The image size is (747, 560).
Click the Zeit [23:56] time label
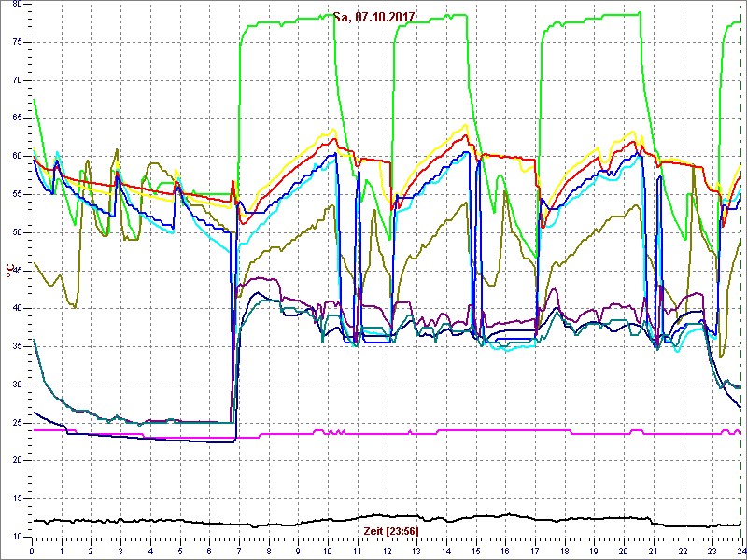tap(389, 530)
